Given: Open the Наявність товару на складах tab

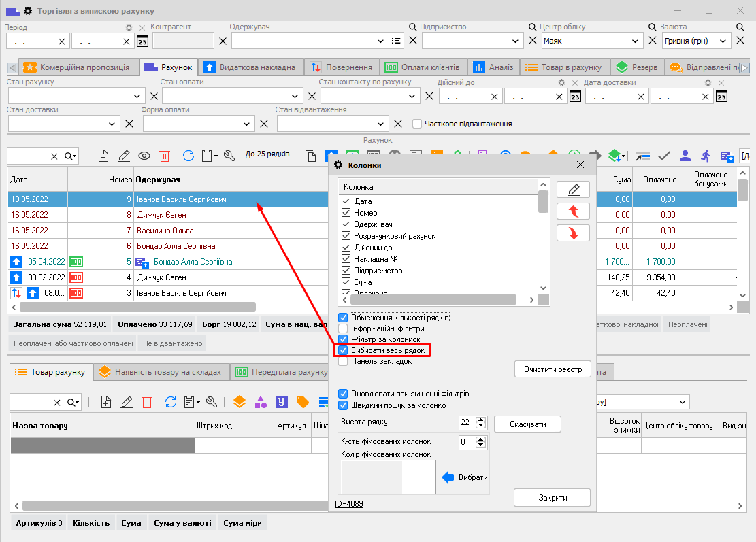Looking at the screenshot, I should coord(159,372).
